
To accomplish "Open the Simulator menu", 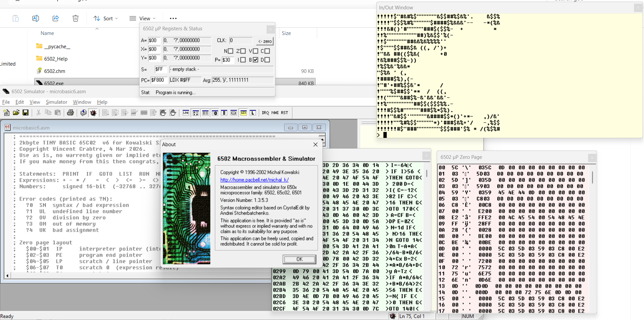I will tap(56, 102).
